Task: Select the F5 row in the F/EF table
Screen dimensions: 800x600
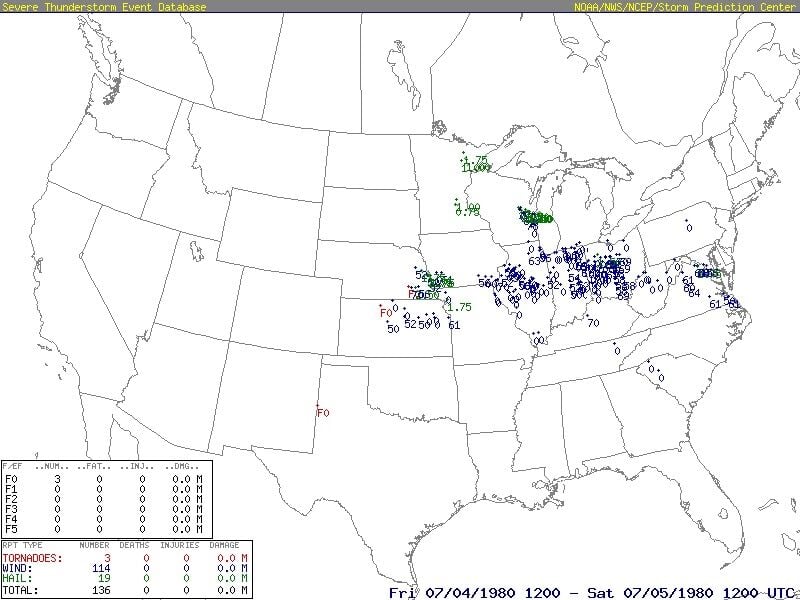Action: pyautogui.click(x=9, y=528)
